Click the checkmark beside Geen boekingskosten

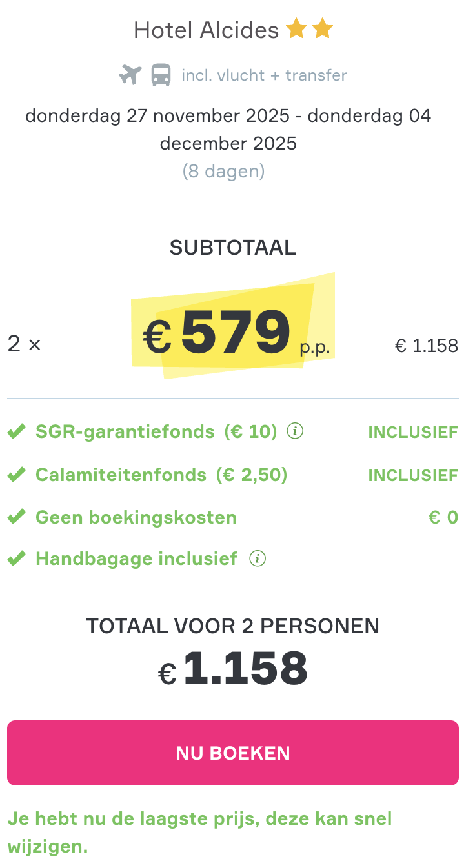pyautogui.click(x=17, y=517)
